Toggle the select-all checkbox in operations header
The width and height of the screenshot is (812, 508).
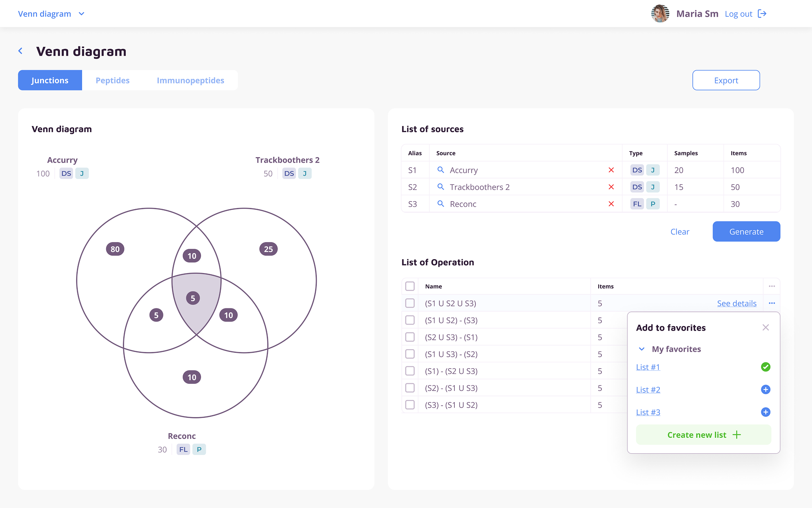coord(410,286)
